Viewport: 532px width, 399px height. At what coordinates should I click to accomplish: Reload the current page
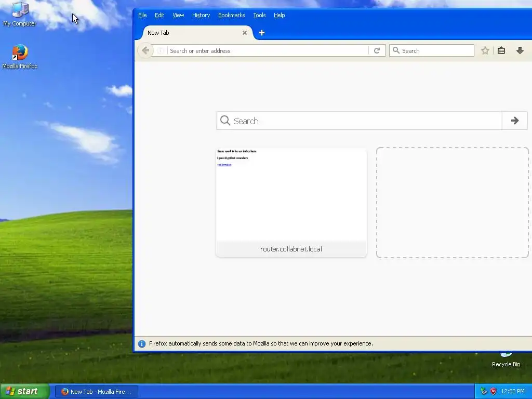point(377,51)
